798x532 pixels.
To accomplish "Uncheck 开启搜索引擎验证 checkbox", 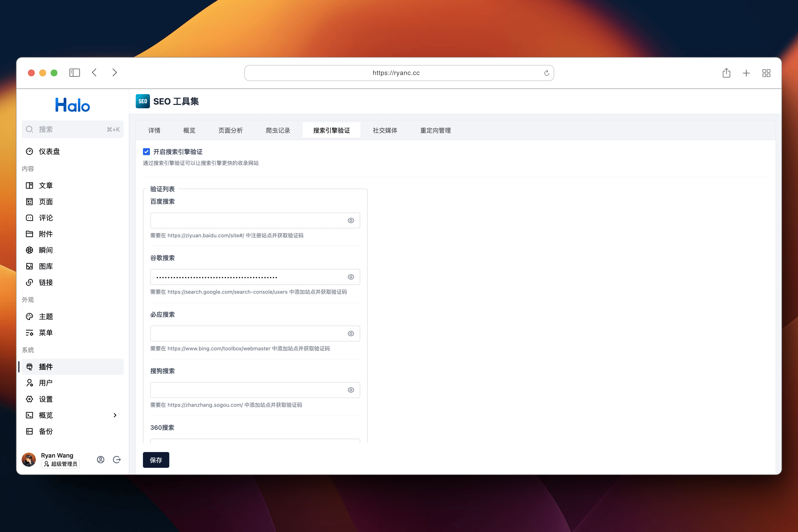I will coord(146,152).
